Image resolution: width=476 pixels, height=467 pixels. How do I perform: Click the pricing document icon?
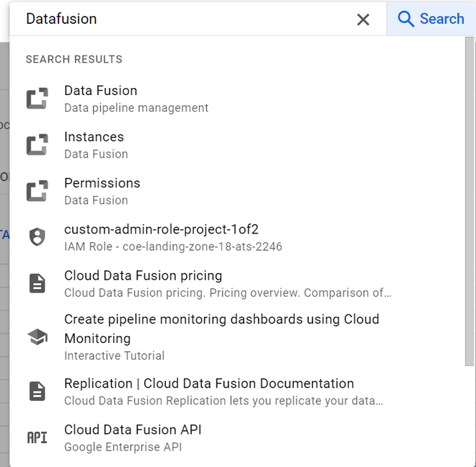coord(37,284)
